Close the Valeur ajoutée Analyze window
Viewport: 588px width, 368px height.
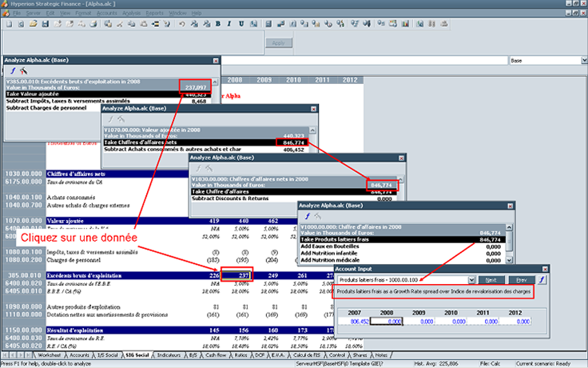(313, 109)
